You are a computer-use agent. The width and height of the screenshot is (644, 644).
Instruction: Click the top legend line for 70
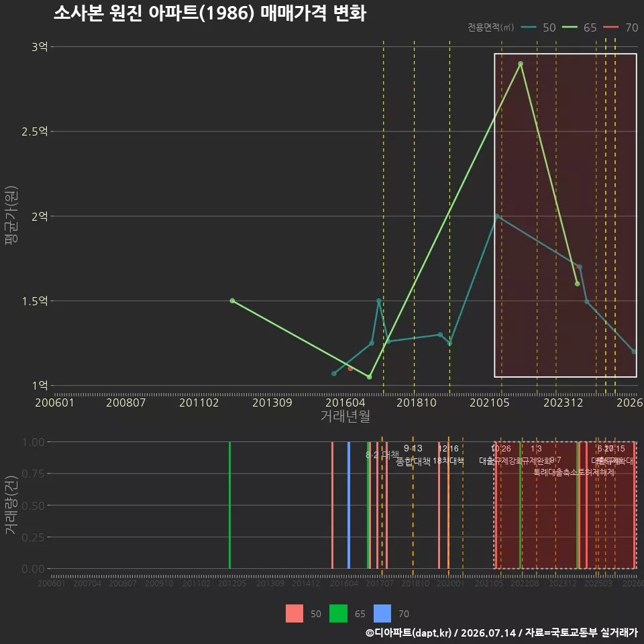click(x=610, y=28)
